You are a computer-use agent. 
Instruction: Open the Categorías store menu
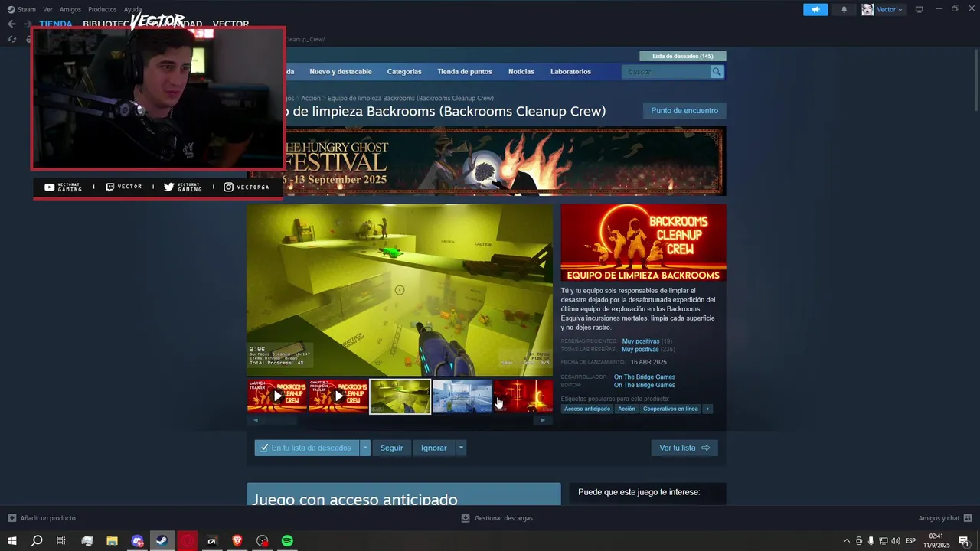click(404, 71)
